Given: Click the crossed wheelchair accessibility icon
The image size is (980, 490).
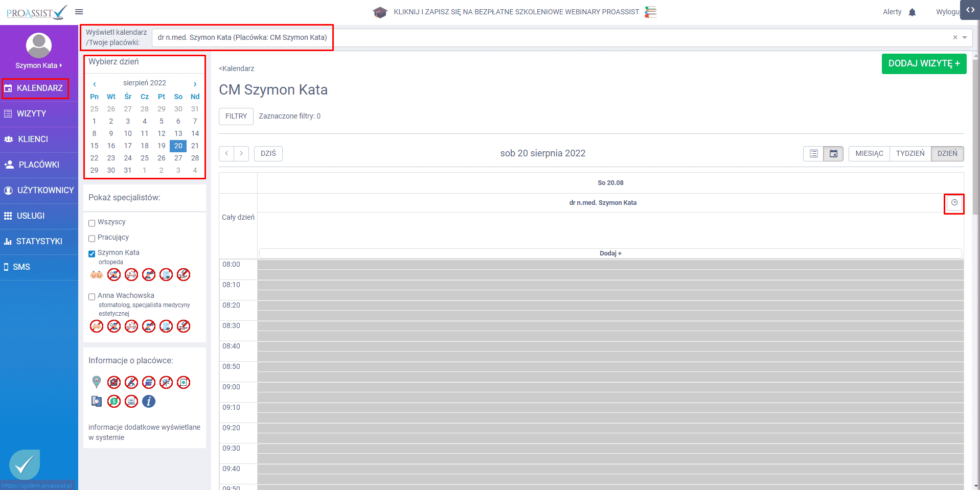Looking at the screenshot, I should [131, 382].
